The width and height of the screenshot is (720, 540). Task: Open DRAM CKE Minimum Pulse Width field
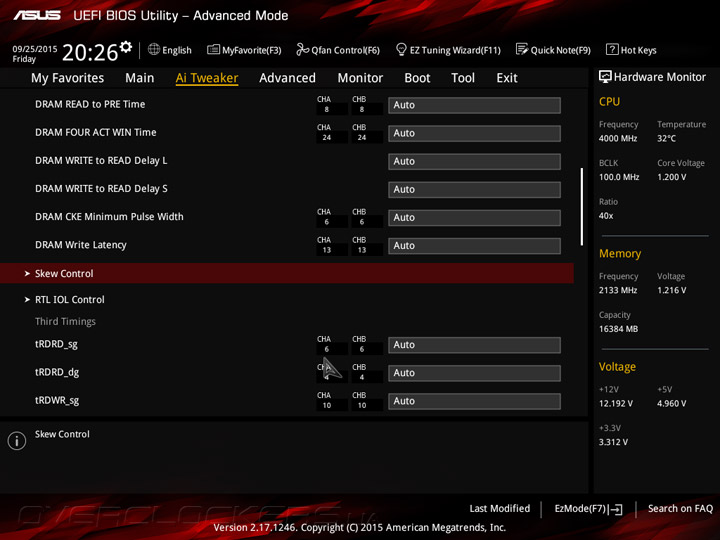(474, 218)
